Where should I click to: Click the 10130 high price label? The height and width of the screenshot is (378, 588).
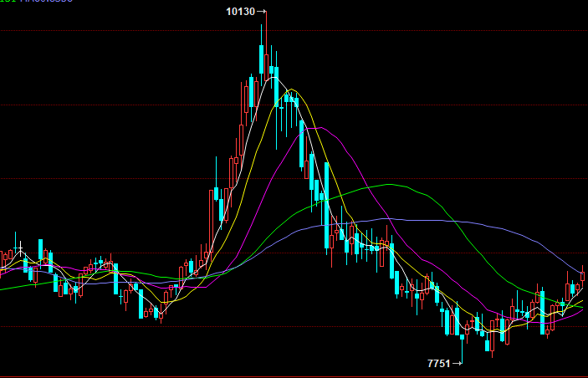pyautogui.click(x=240, y=12)
